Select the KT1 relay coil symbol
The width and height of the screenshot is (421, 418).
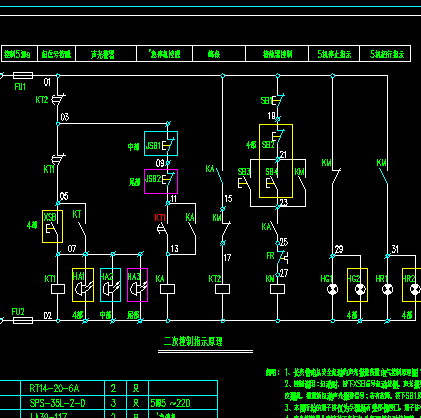point(58,289)
